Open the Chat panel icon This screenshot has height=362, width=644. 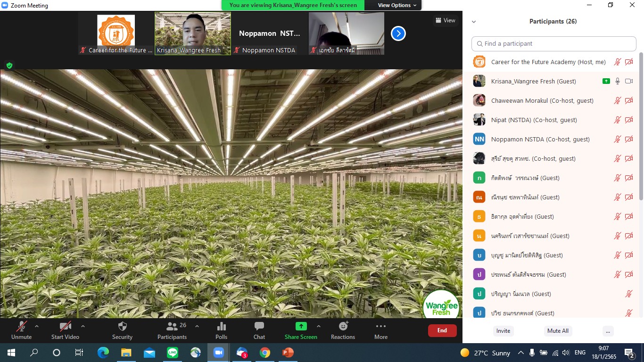(x=259, y=327)
